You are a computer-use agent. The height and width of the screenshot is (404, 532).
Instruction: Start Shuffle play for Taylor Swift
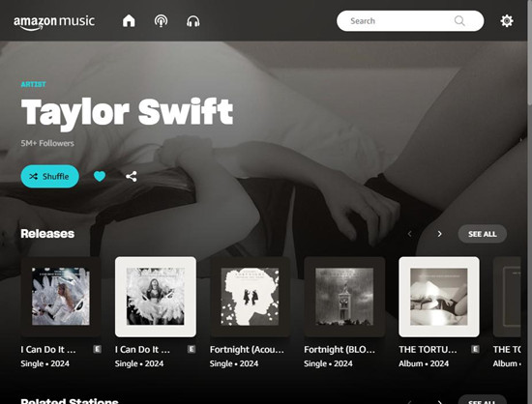[50, 176]
